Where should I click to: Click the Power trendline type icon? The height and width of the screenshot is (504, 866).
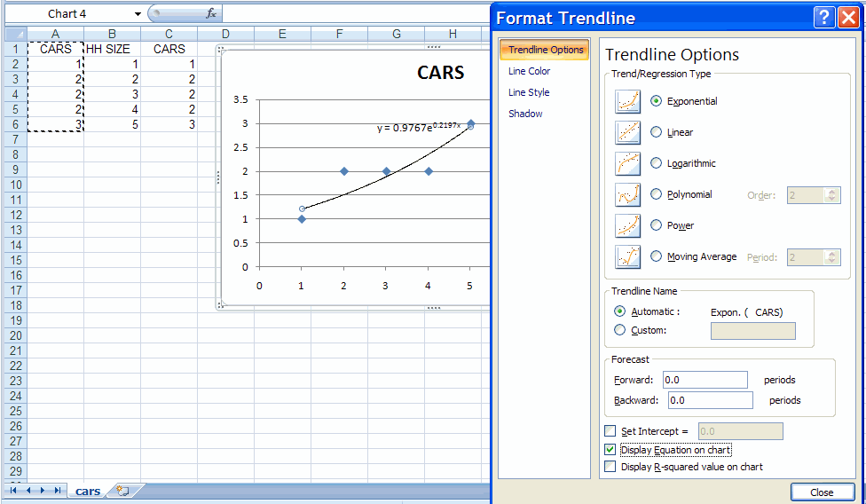coord(627,226)
